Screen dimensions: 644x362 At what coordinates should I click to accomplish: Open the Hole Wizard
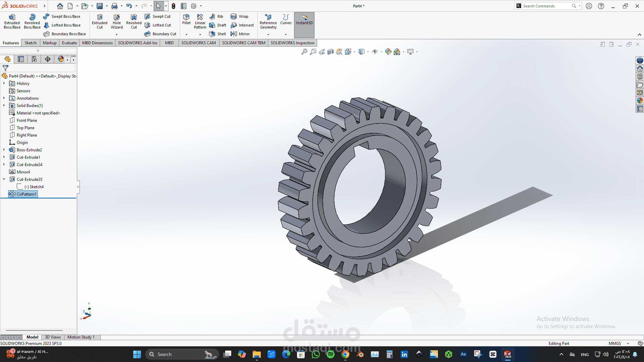[x=116, y=21]
